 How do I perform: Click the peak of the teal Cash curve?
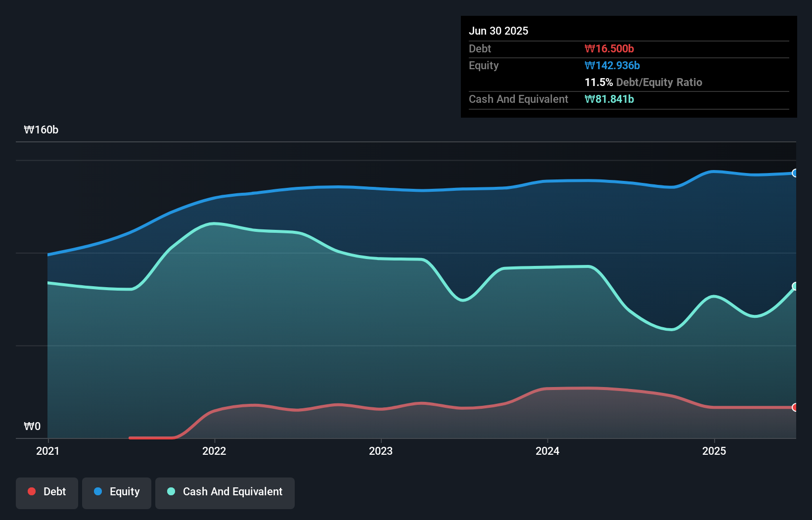click(x=214, y=223)
